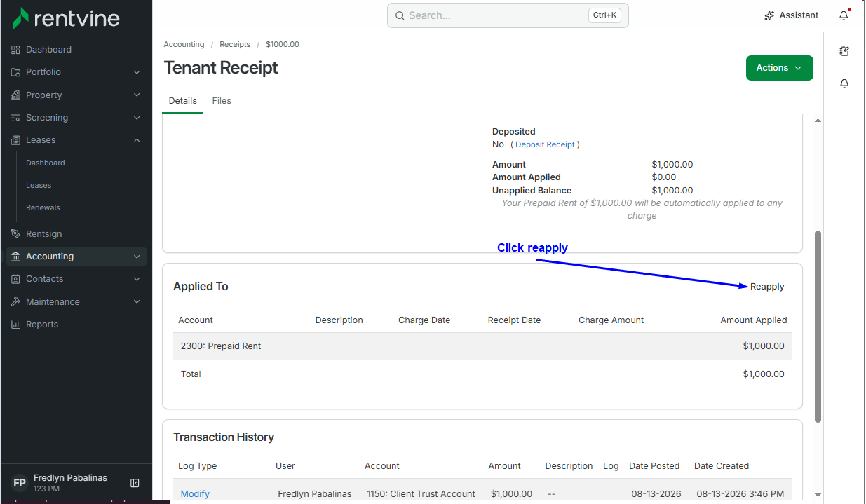This screenshot has height=504, width=866.
Task: Click the Accounting bank icon
Action: 15,257
